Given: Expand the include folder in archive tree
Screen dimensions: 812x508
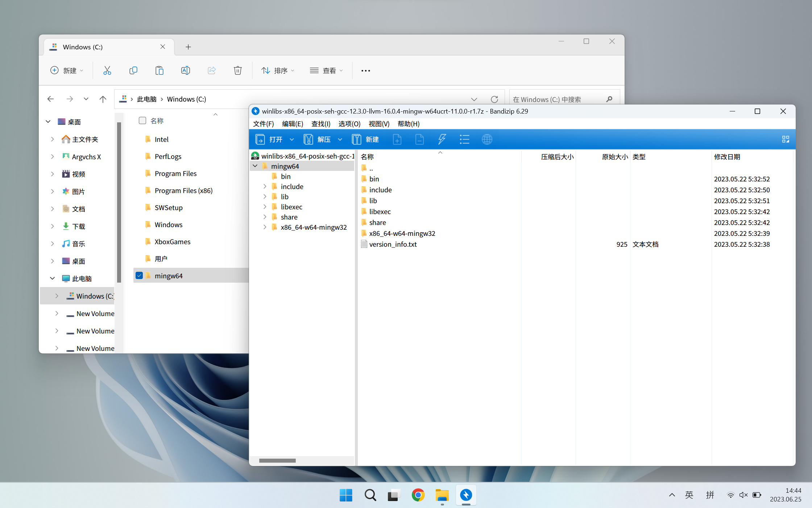Looking at the screenshot, I should (265, 187).
